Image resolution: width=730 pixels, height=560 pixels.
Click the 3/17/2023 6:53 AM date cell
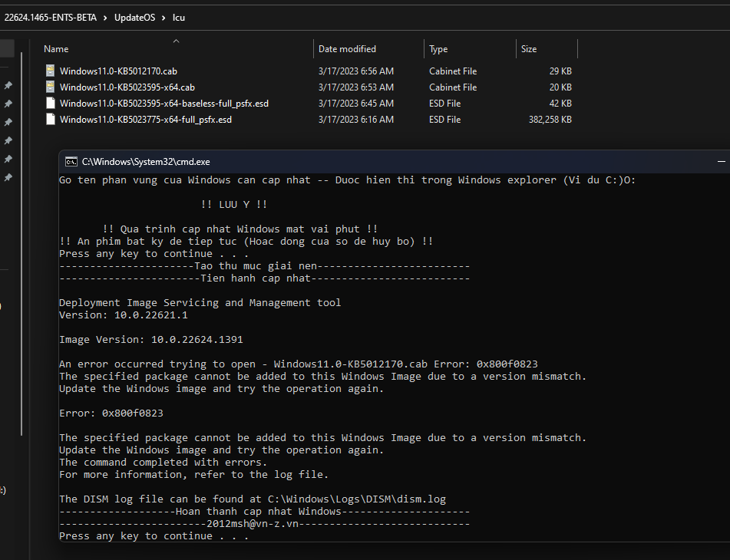[355, 87]
